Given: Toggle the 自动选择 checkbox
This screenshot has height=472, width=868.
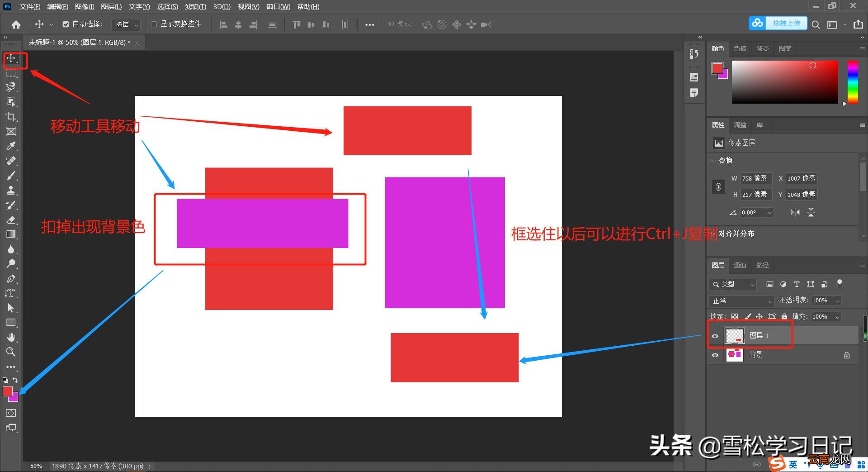Looking at the screenshot, I should 66,24.
